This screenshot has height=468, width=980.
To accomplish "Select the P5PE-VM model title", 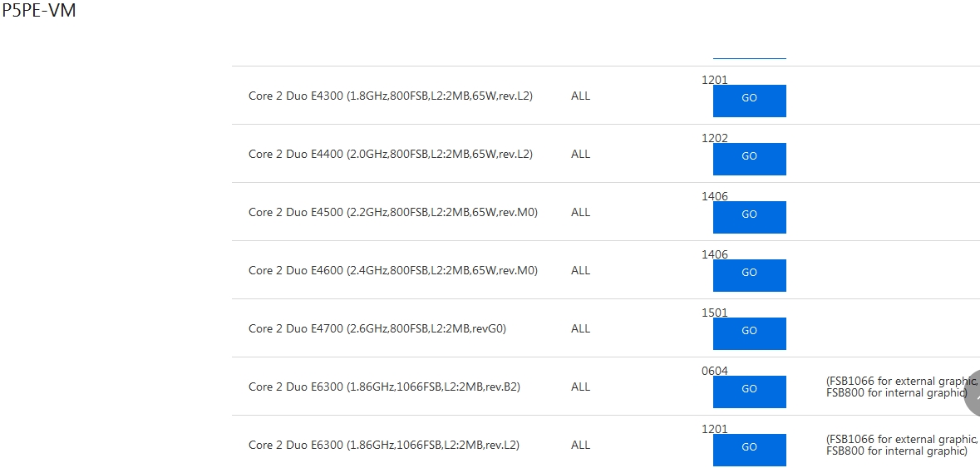I will tap(39, 10).
